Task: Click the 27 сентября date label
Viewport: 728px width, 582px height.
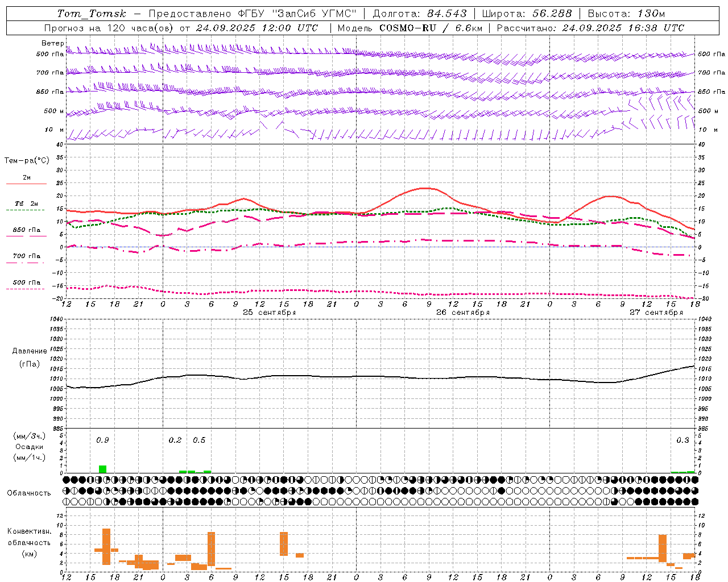Action: pos(656,313)
